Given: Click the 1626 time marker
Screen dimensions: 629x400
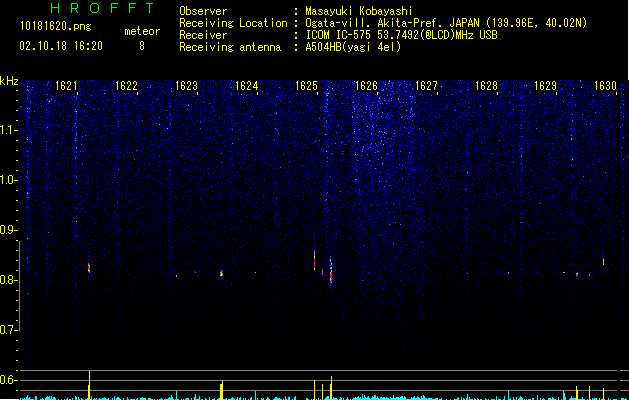Looking at the screenshot, I should (366, 86).
